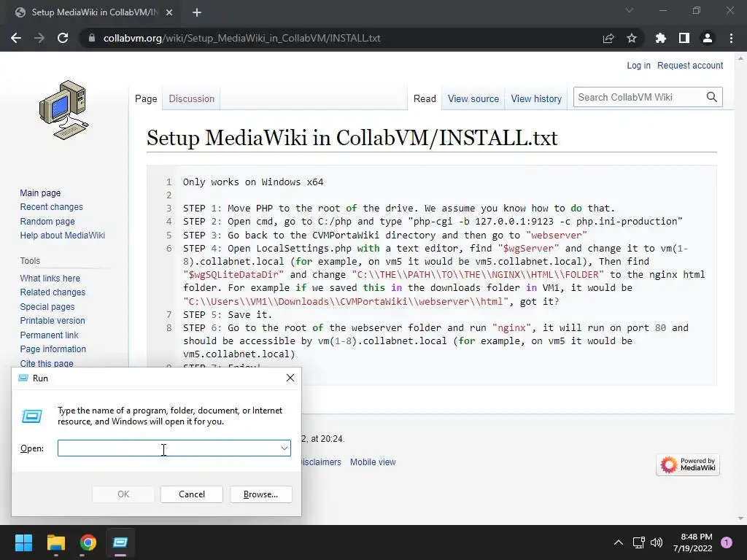Open Windows Start menu
Image resolution: width=747 pixels, height=560 pixels.
pos(23,542)
